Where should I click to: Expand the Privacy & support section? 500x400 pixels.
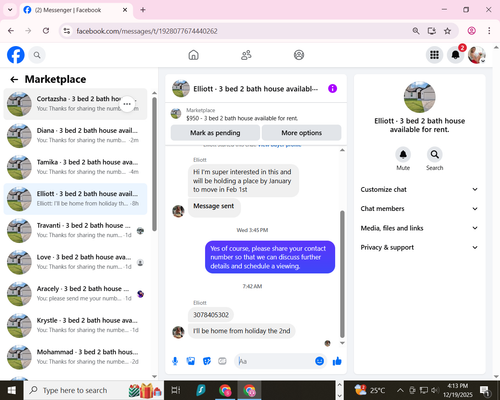point(419,247)
